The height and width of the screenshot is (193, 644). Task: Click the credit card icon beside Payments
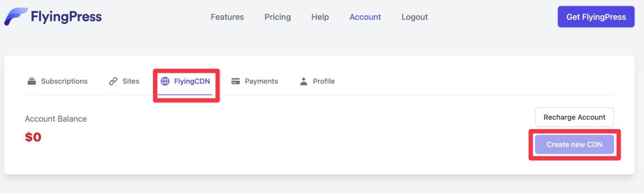point(235,81)
